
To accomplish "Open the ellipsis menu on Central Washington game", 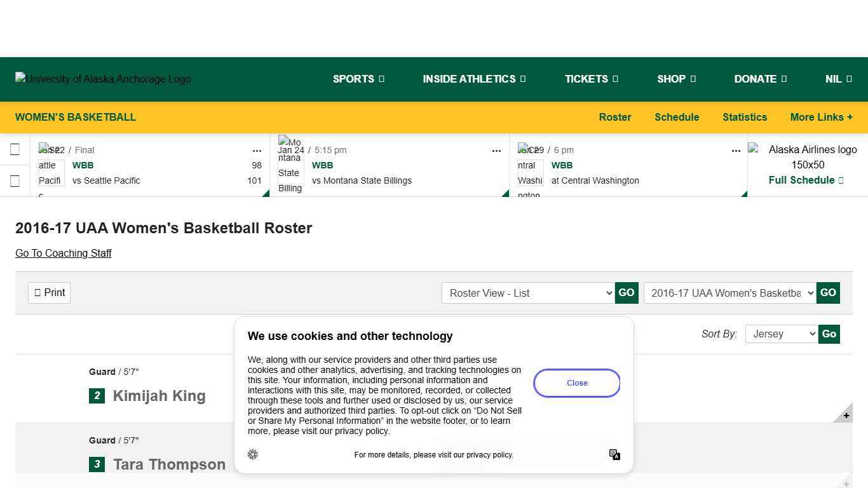I will (736, 151).
